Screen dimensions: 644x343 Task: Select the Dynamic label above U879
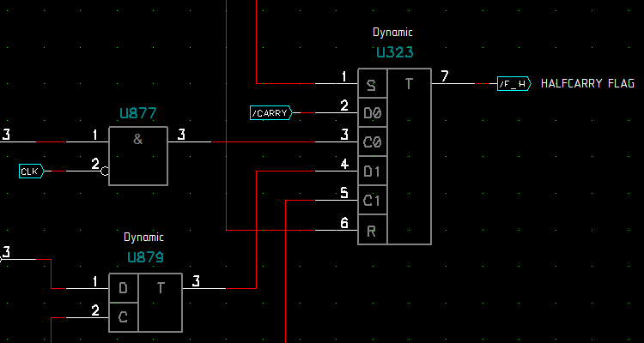point(143,238)
